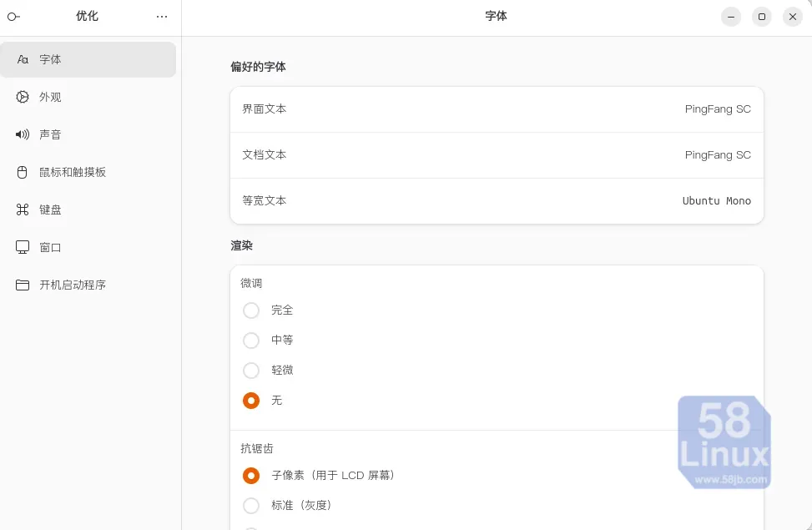Click the search icon in sidebar header
Screen dimensions: 812x530
click(x=13, y=17)
